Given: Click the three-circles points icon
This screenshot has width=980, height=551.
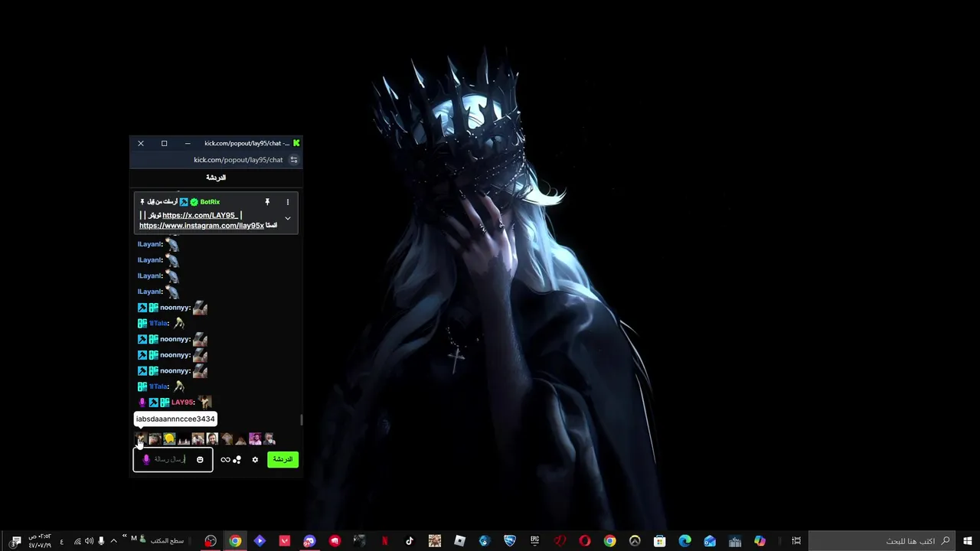Looking at the screenshot, I should coord(237,460).
